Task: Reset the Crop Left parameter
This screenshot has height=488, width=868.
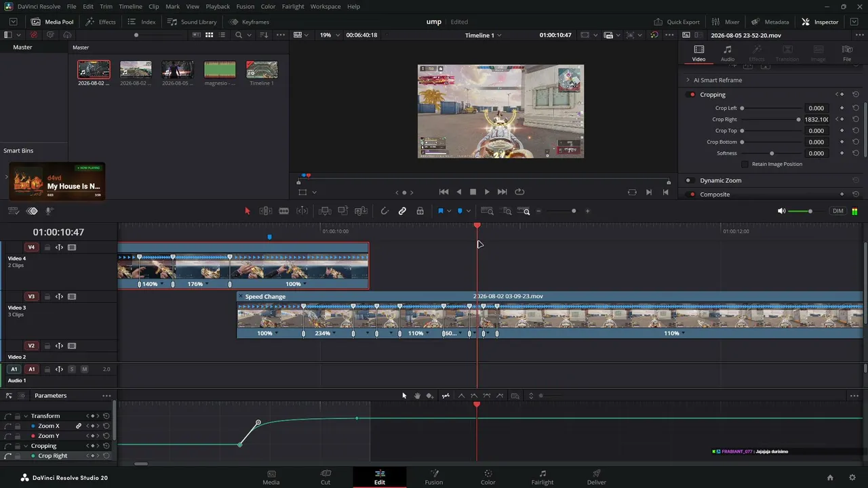Action: [856, 108]
